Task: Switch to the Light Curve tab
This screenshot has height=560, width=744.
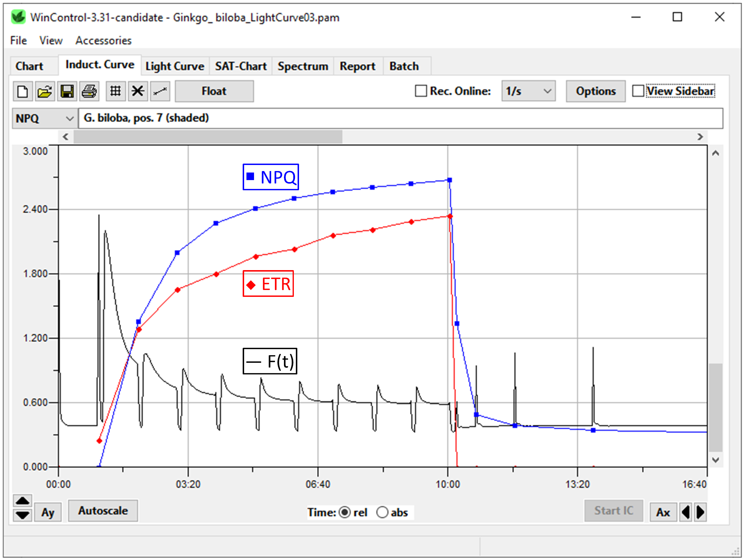Action: 175,66
